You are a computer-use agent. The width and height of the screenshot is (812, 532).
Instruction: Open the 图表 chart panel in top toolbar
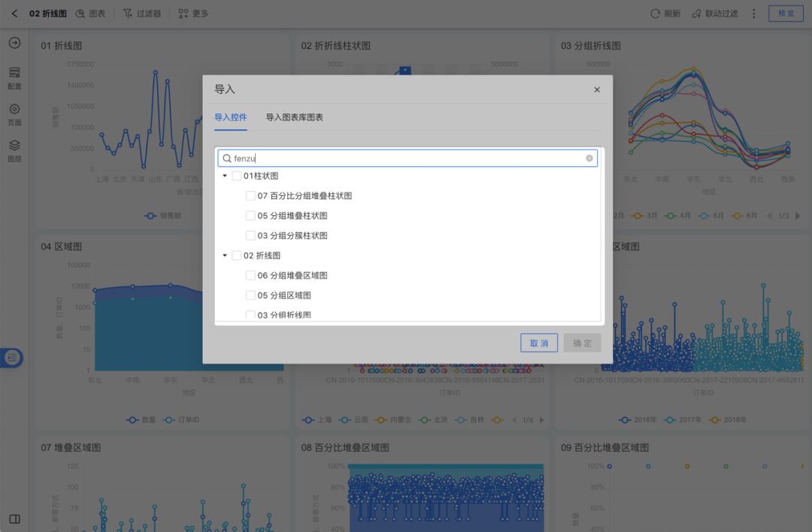(90, 13)
